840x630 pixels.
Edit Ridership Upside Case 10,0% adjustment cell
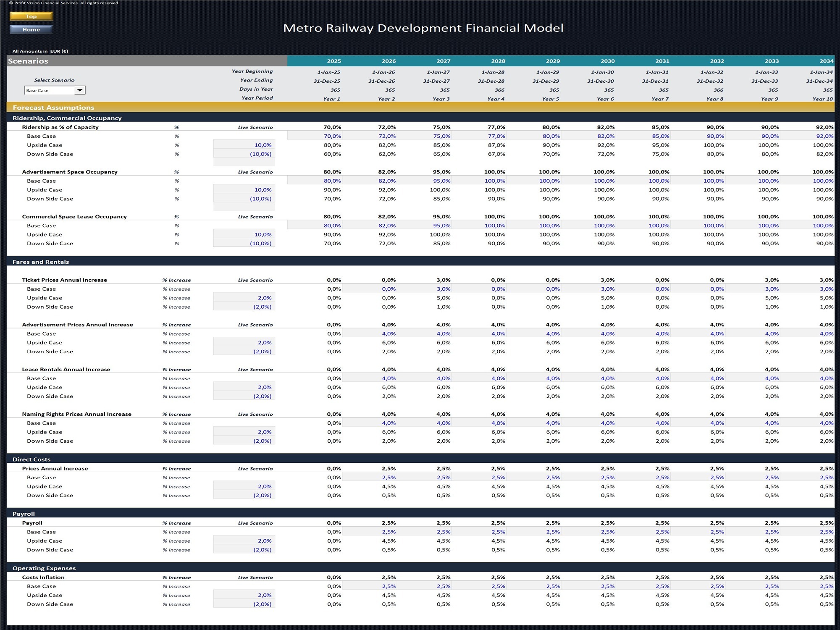point(244,145)
